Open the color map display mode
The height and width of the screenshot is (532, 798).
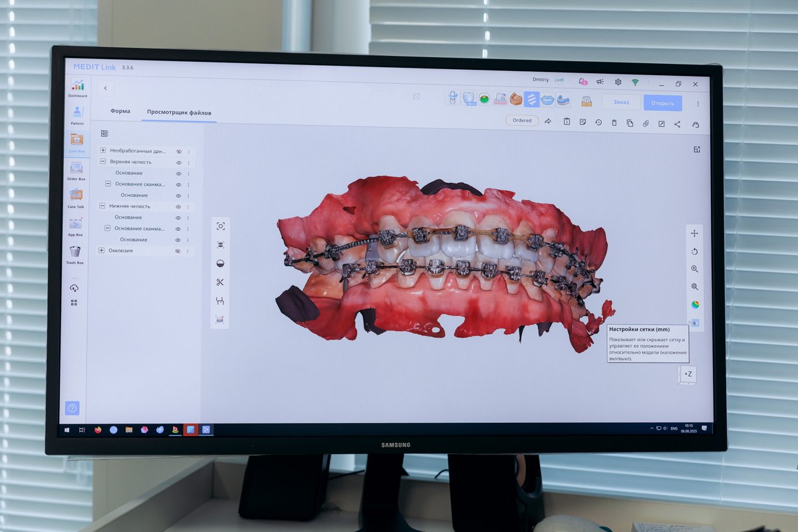point(695,305)
